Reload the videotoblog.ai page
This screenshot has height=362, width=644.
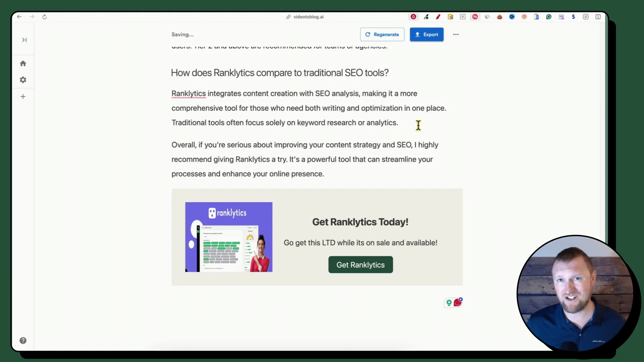tap(44, 17)
